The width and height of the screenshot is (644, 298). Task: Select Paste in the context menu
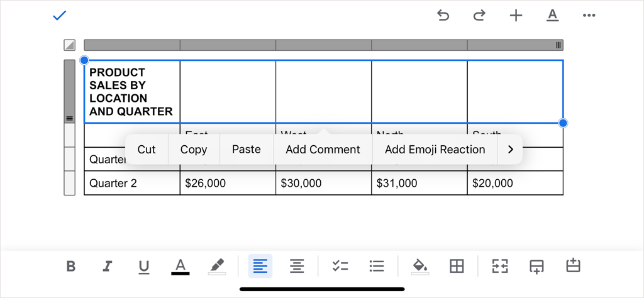click(x=246, y=150)
